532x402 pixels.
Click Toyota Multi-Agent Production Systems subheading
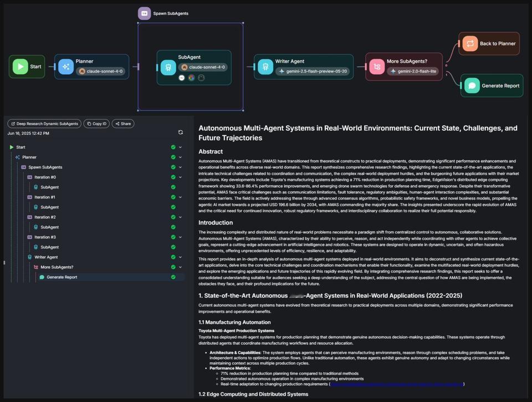pos(237,330)
